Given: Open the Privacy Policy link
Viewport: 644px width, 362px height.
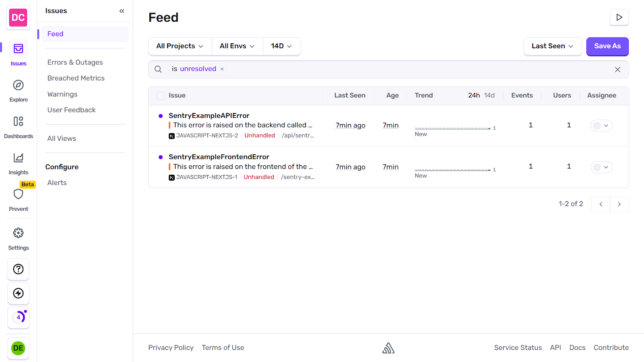Looking at the screenshot, I should [x=171, y=347].
